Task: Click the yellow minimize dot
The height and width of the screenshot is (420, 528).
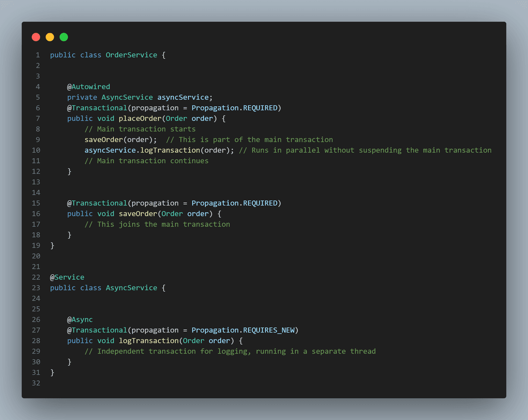Action: [x=50, y=37]
